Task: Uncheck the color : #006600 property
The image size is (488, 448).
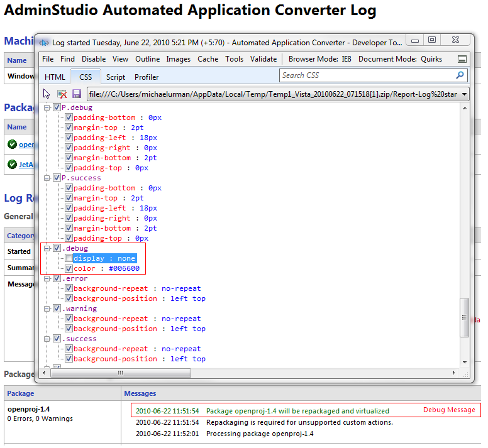Action: [69, 268]
